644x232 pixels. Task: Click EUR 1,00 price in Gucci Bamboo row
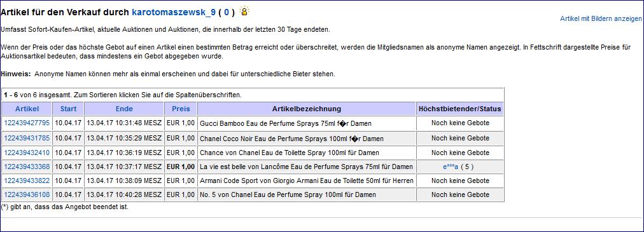pos(181,123)
